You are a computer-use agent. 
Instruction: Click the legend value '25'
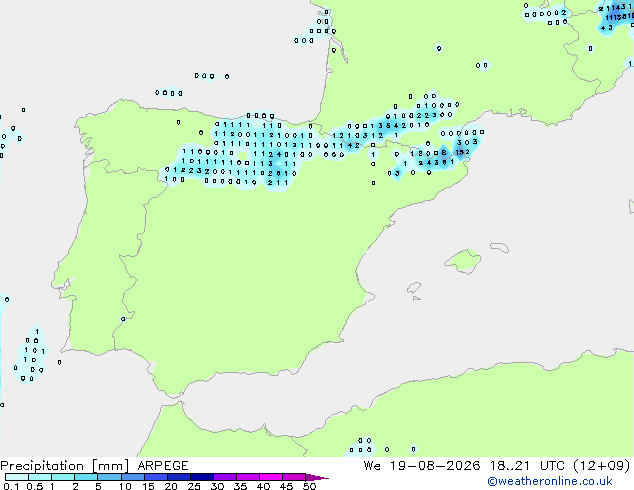pos(194,486)
